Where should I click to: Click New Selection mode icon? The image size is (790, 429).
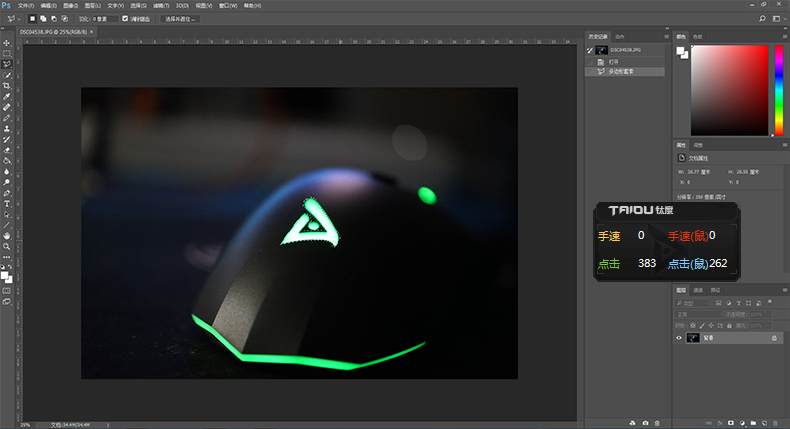32,19
